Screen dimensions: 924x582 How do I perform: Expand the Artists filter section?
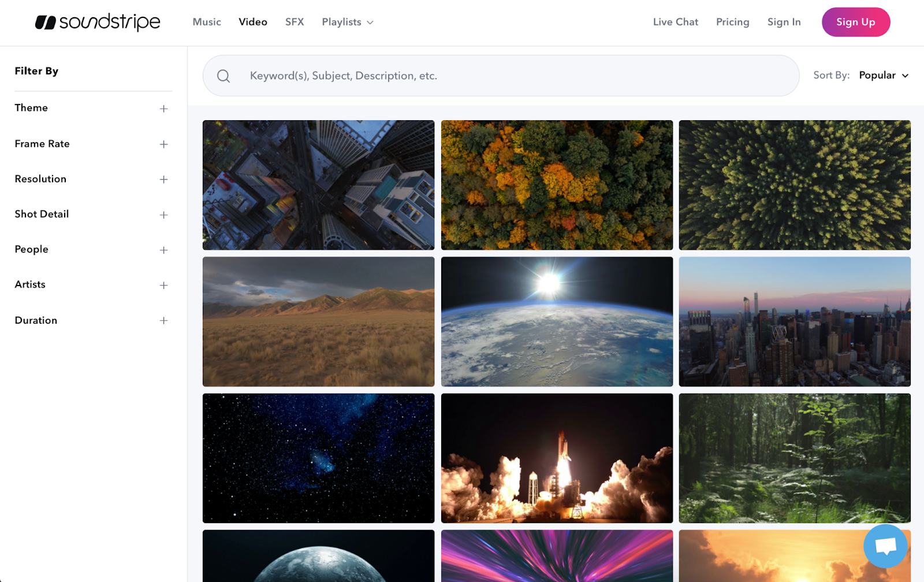tap(164, 285)
